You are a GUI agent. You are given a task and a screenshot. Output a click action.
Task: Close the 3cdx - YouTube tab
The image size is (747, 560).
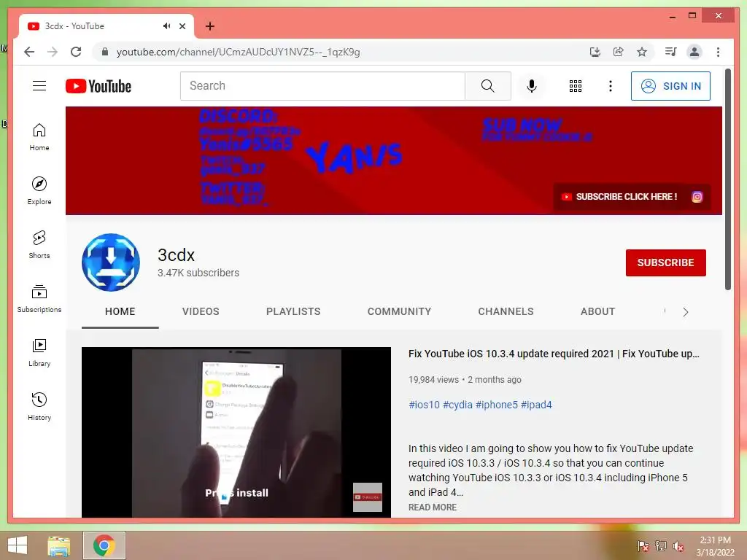tap(182, 26)
